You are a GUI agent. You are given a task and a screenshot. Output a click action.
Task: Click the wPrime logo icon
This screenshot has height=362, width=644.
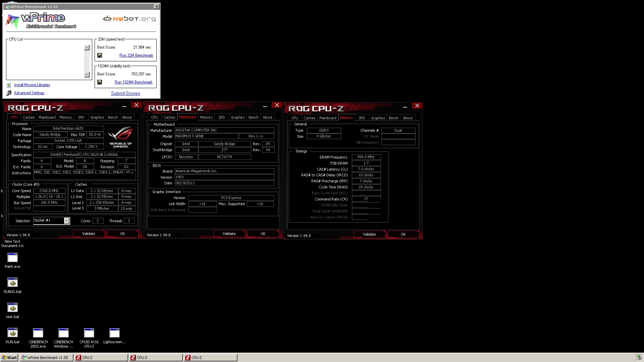13,21
